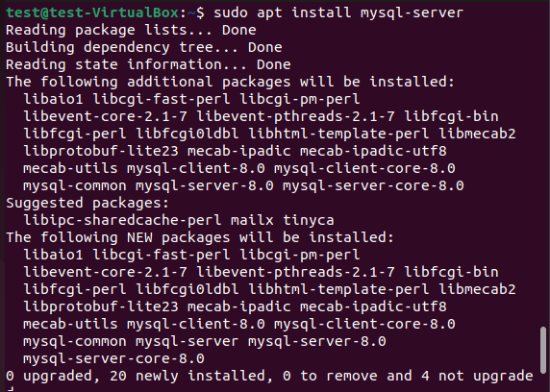
Task: Click the tinyca suggested package
Action: [309, 221]
